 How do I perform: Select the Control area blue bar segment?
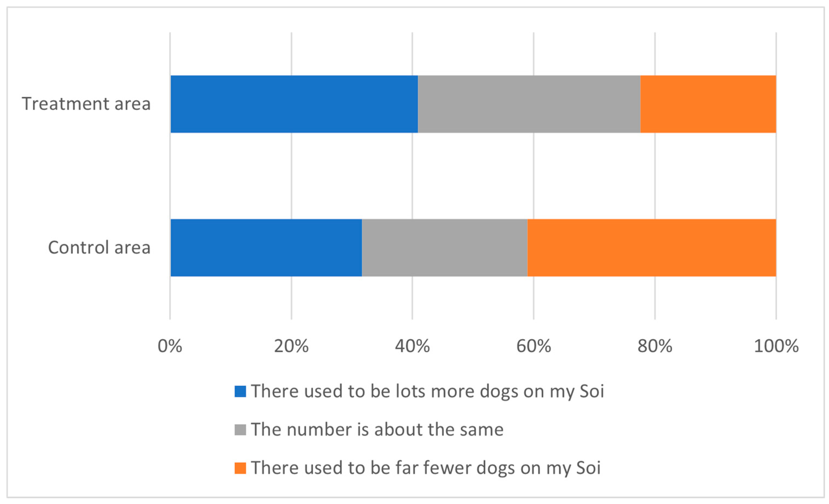266,248
